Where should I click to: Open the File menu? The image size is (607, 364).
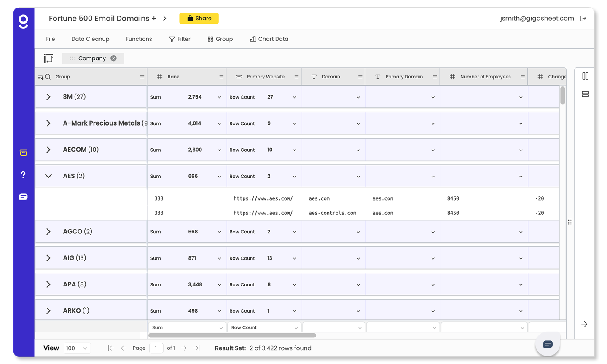tap(50, 39)
